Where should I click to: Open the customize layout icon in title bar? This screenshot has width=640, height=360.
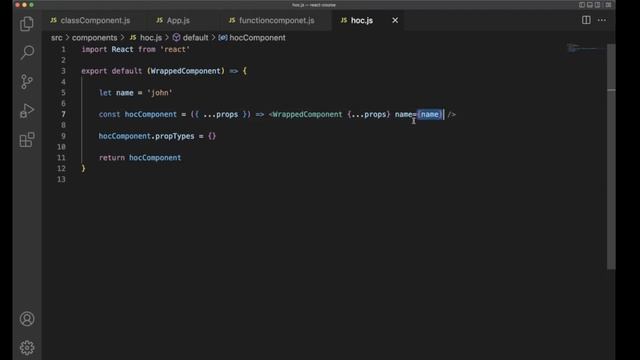[608, 5]
